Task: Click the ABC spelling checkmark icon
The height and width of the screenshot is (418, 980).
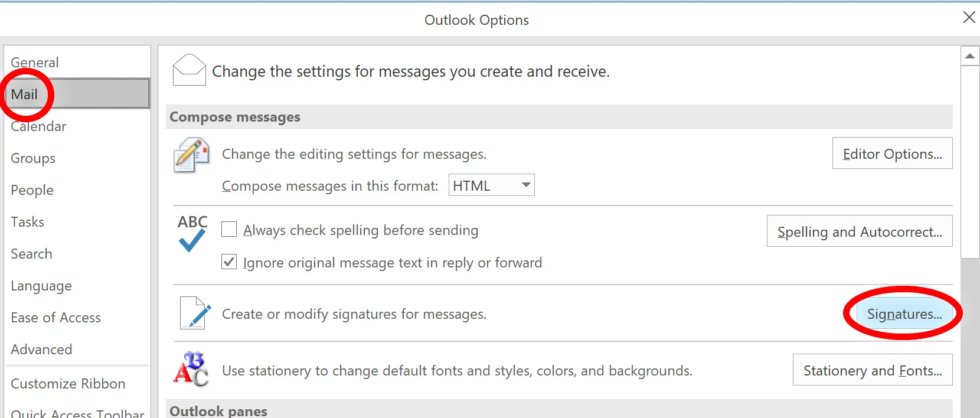Action: click(192, 233)
